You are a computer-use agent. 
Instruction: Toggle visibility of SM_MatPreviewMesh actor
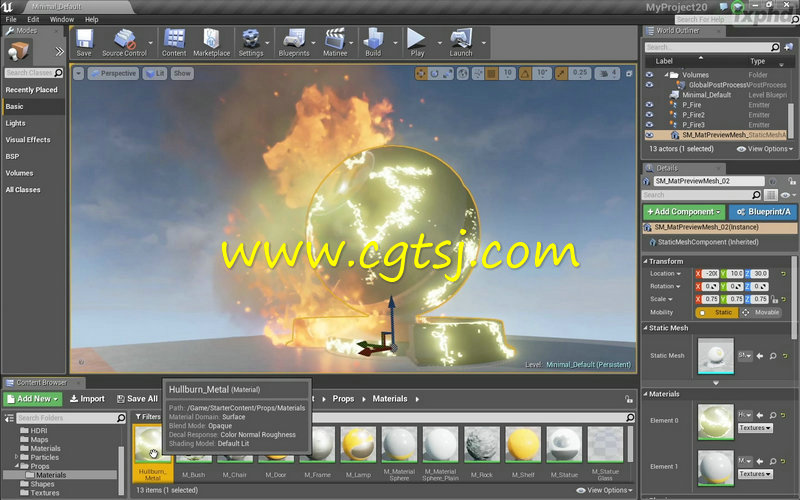pyautogui.click(x=649, y=135)
